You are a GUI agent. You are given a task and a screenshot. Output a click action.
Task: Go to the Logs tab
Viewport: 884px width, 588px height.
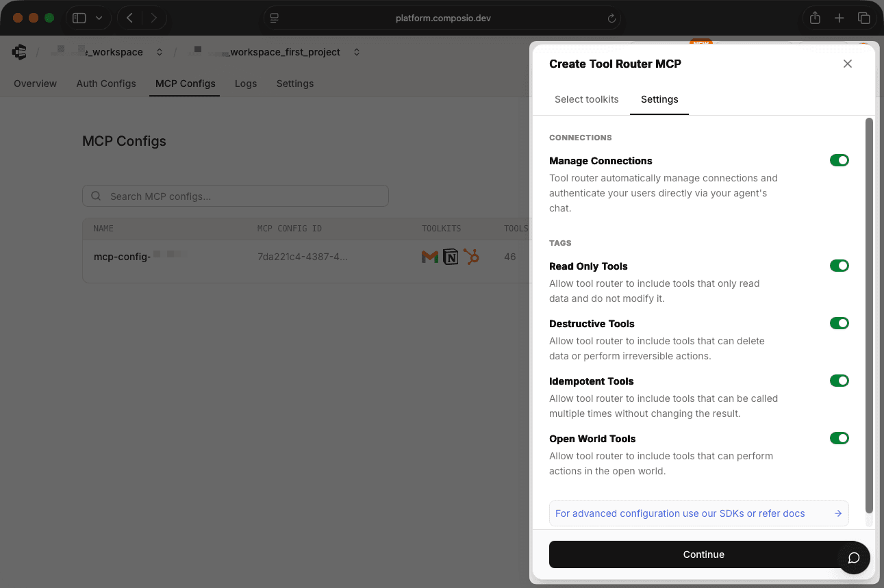click(x=246, y=84)
